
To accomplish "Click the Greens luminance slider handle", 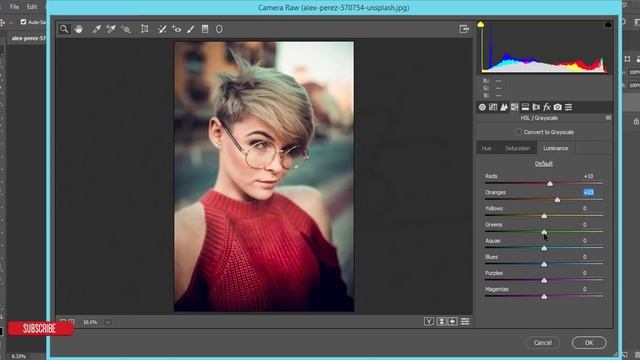I will [x=544, y=232].
